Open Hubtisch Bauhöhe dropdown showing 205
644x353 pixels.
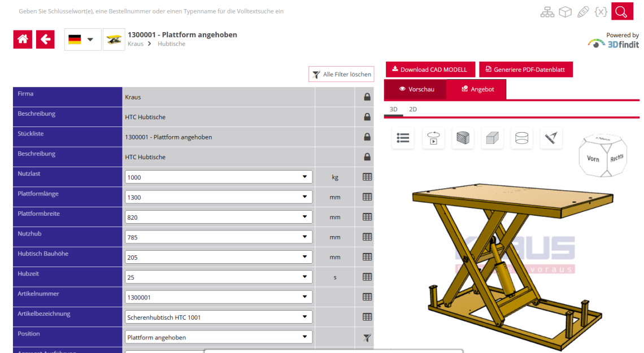pos(219,258)
